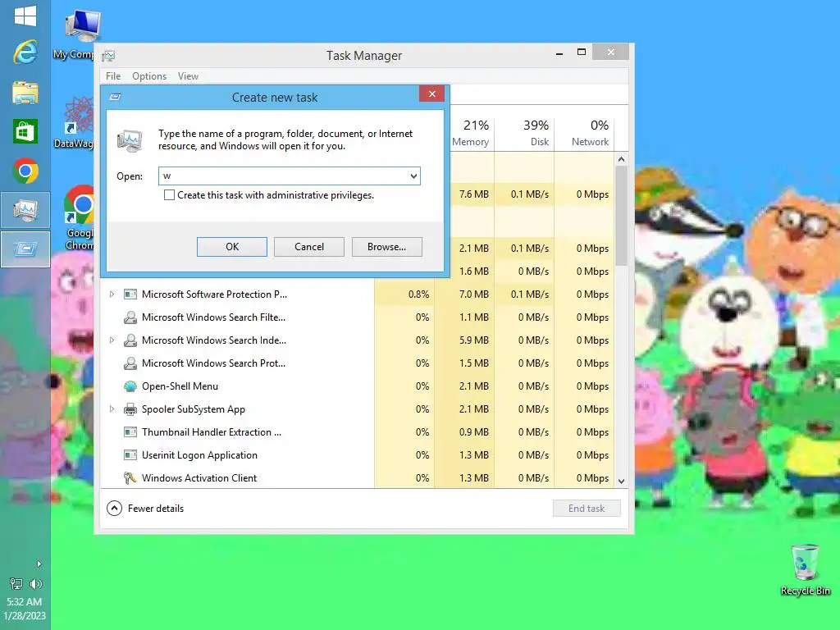Click the Thumbnail Handler Extraction icon
Screen dimensions: 840x630
coord(130,431)
